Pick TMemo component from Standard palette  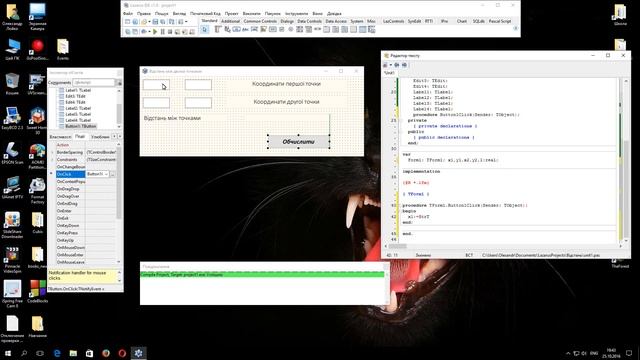(x=263, y=29)
